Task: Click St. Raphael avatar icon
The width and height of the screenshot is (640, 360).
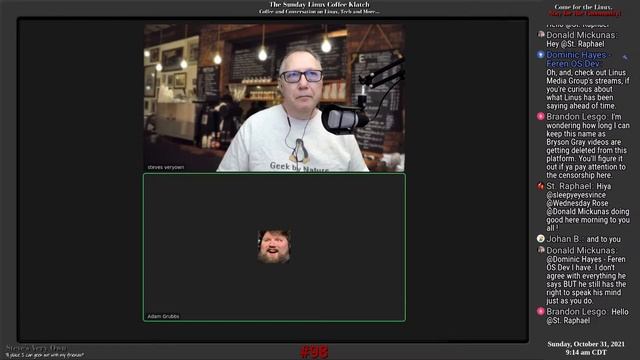Action: 541,186
